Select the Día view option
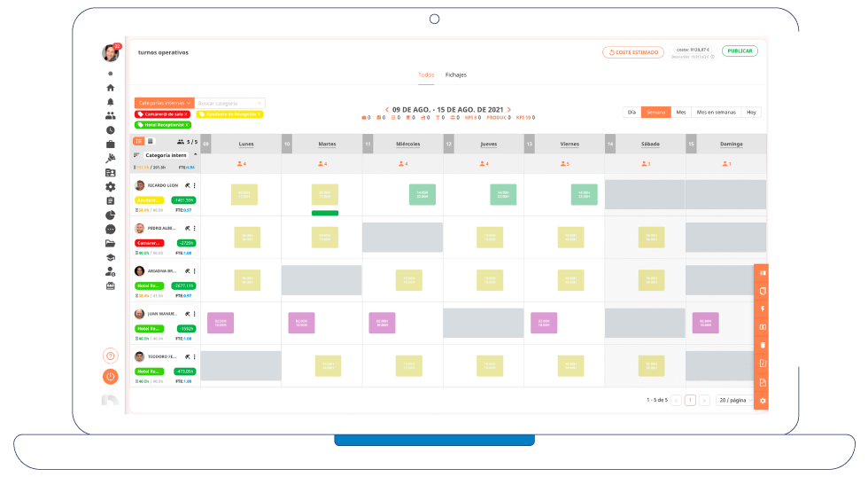The height and width of the screenshot is (477, 868). tap(632, 113)
